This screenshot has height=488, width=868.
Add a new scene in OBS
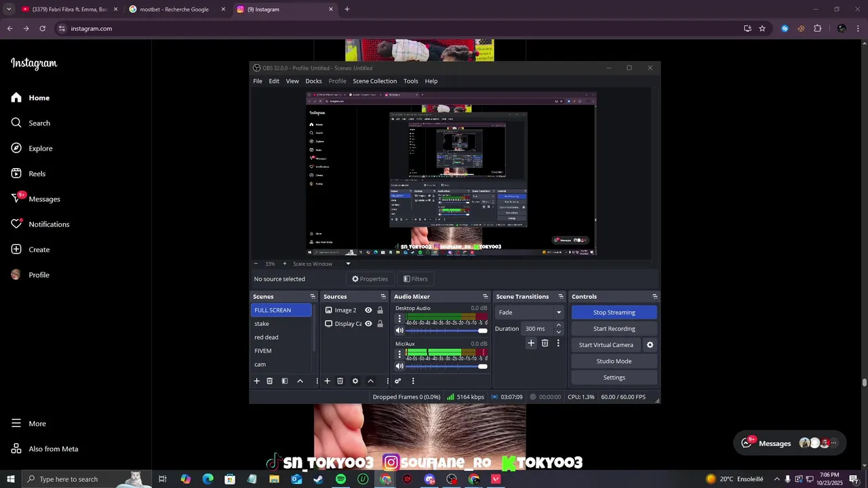tap(256, 381)
